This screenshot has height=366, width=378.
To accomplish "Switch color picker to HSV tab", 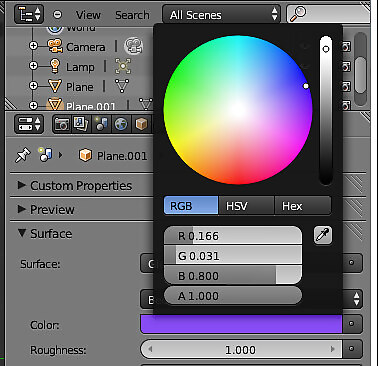I will tap(246, 205).
